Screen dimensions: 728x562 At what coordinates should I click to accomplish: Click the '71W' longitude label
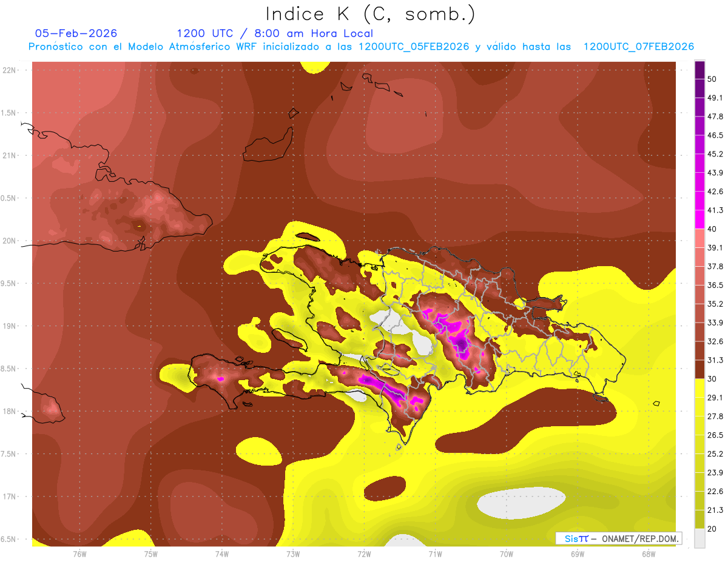[x=435, y=553]
